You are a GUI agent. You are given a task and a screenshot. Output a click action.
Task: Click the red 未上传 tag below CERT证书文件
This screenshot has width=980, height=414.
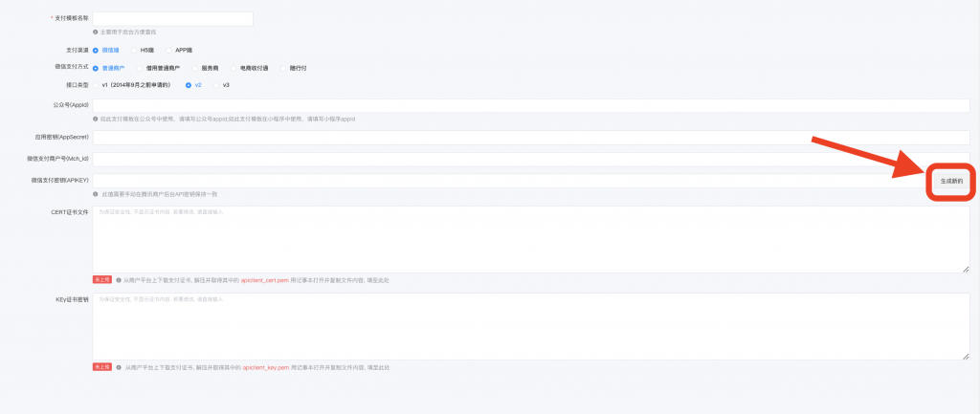(x=102, y=280)
